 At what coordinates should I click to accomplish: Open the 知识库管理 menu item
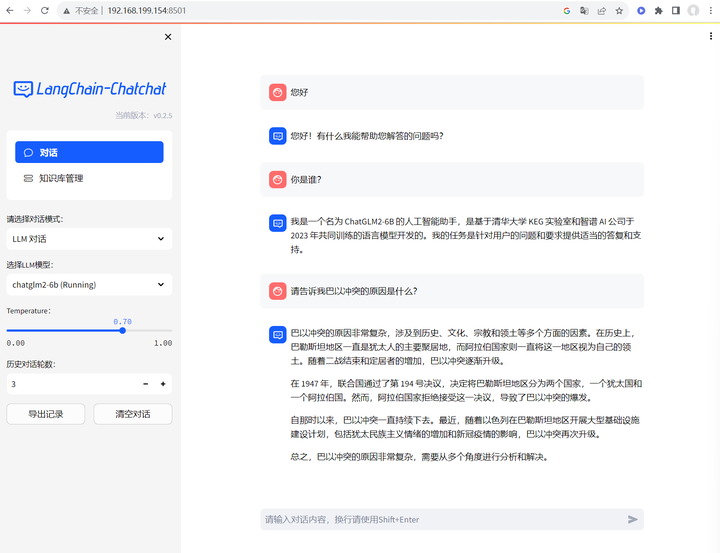89,178
